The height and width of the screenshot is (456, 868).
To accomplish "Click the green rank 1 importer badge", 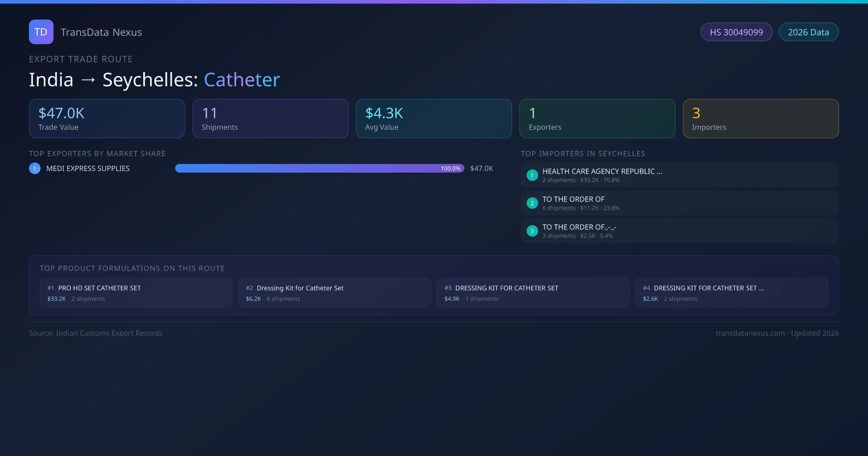I will 532,175.
